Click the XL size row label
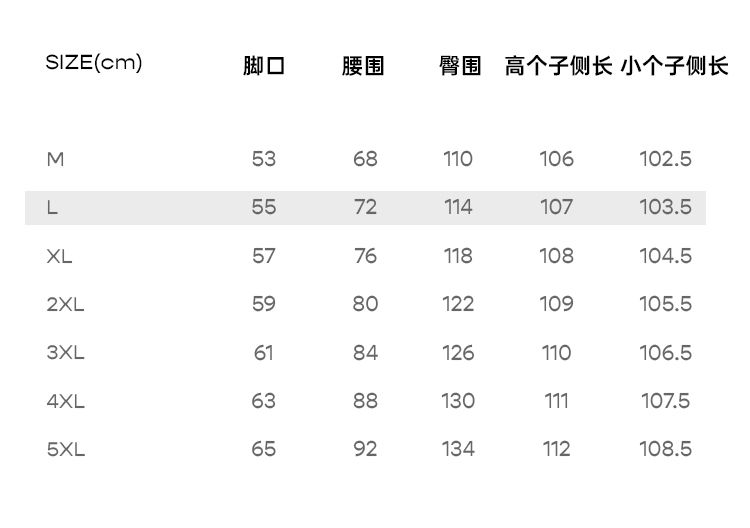Viewport: 750px width, 528px height. pyautogui.click(x=59, y=256)
